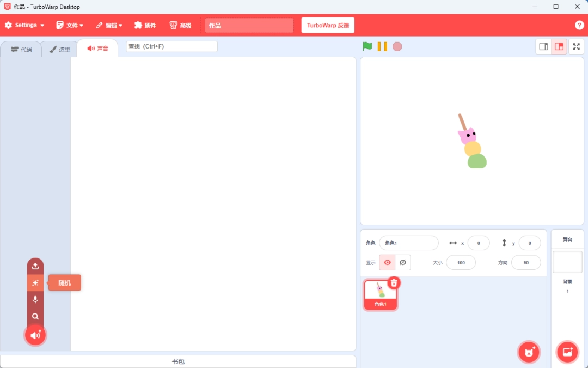Click the upload sound icon
This screenshot has height=368, width=588.
point(35,266)
